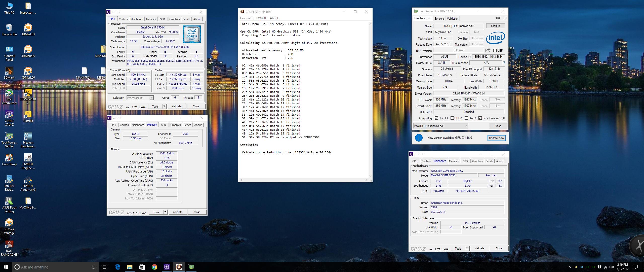The width and height of the screenshot is (644, 272).
Task: Click GPUPI horizontal scrollbar right arrow
Action: [366, 180]
